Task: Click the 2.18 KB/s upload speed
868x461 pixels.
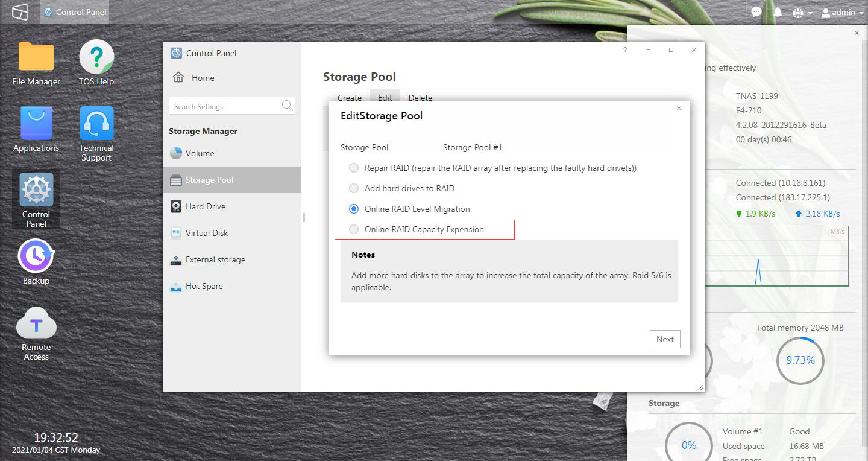Action: coord(817,214)
